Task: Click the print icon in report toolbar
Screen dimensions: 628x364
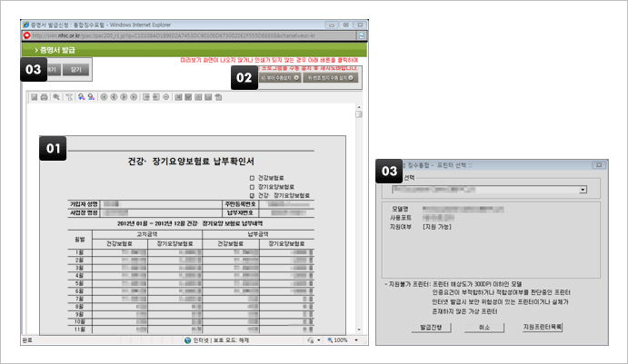Action: click(44, 96)
